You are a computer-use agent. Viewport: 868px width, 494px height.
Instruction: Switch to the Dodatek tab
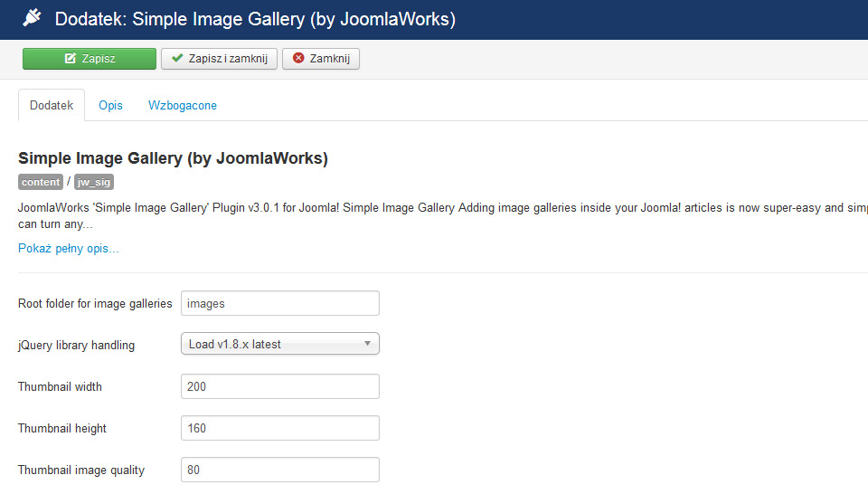pyautogui.click(x=52, y=105)
